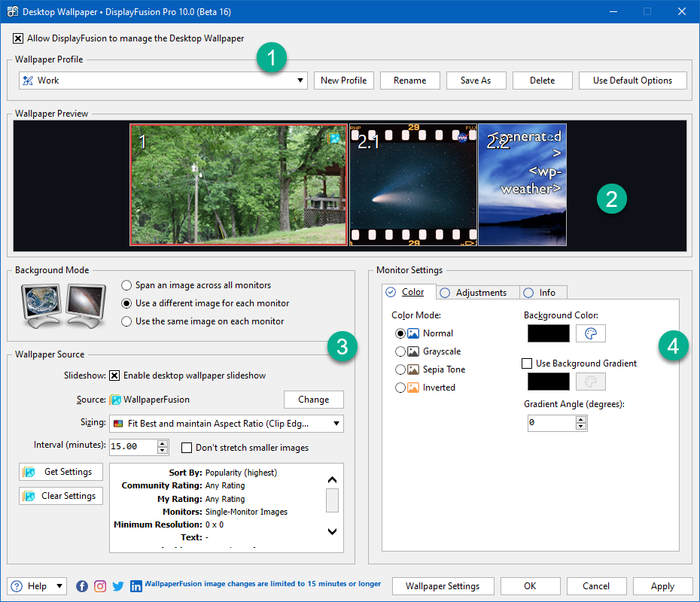
Task: Open the Wallpaper Profile dropdown showing Work
Action: [163, 81]
